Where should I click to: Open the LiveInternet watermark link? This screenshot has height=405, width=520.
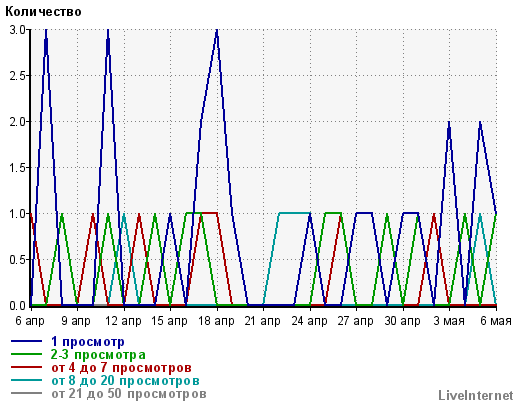click(x=476, y=395)
